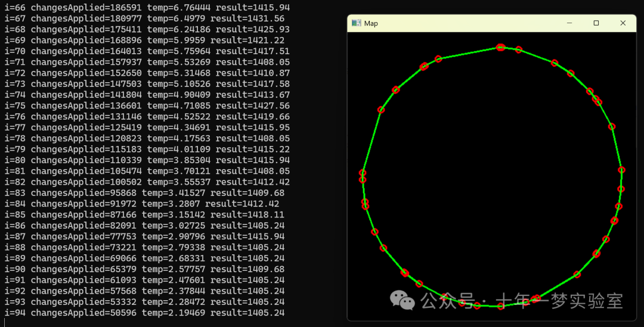Select console line starting with i=79

click(x=147, y=150)
